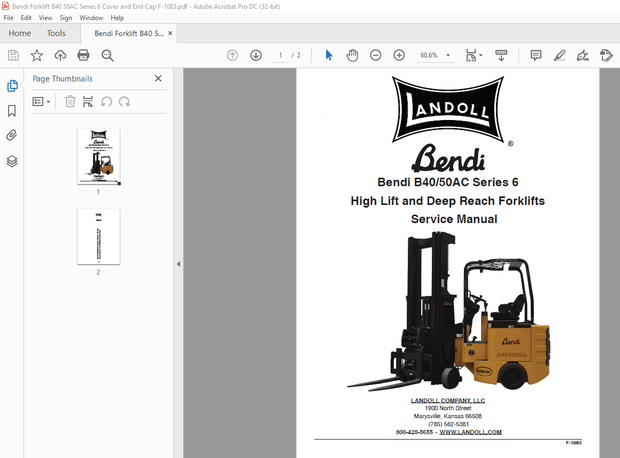This screenshot has height=458, width=620.
Task: Print the document with the printer icon
Action: [x=83, y=55]
